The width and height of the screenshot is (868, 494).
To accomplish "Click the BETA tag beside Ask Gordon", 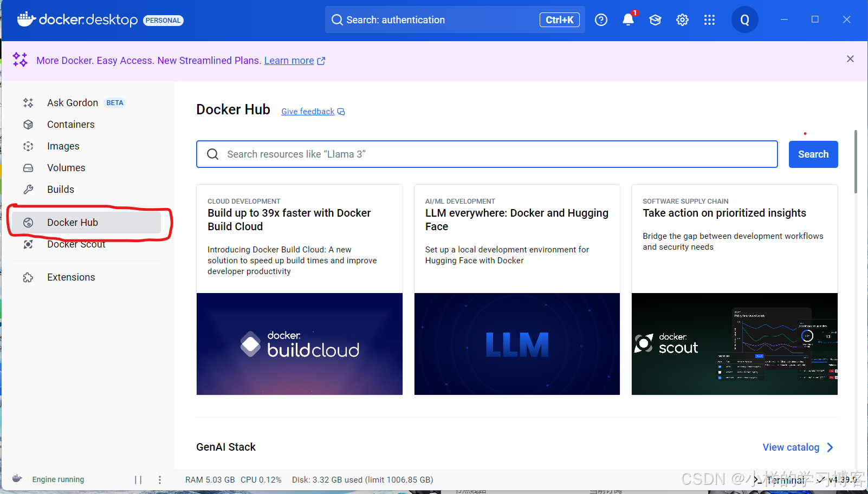I will tap(115, 103).
